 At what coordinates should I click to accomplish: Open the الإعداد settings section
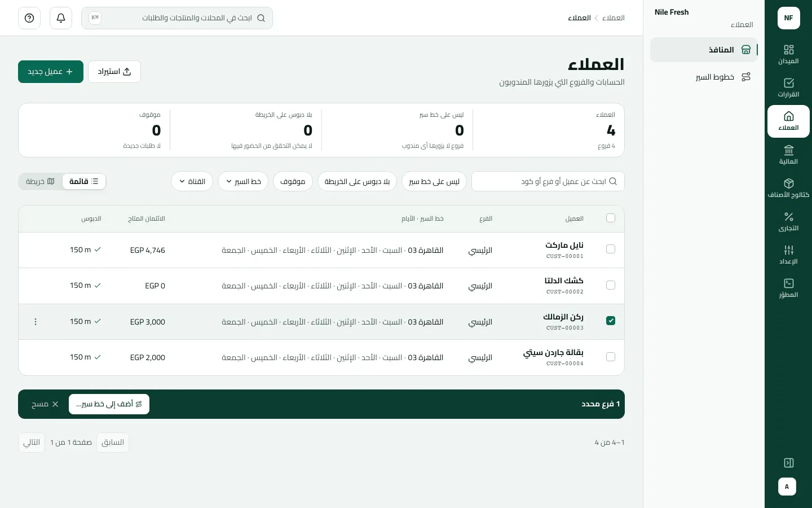pyautogui.click(x=788, y=255)
